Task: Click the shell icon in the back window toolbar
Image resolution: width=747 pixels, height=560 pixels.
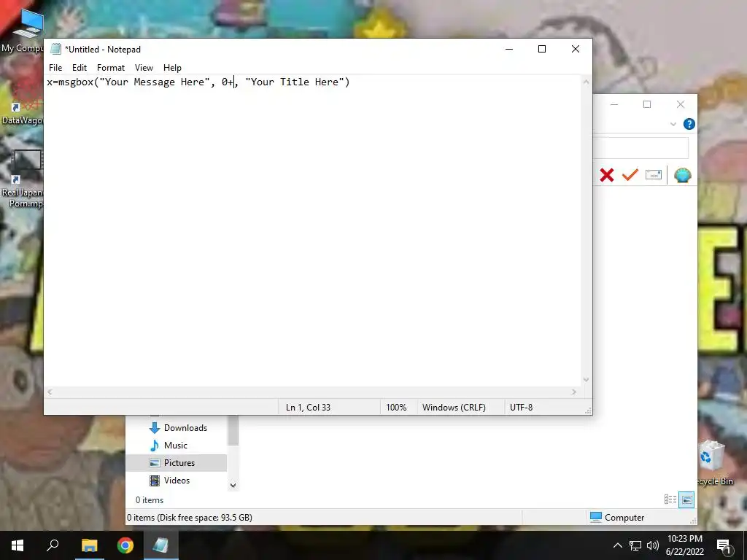Action: point(683,175)
